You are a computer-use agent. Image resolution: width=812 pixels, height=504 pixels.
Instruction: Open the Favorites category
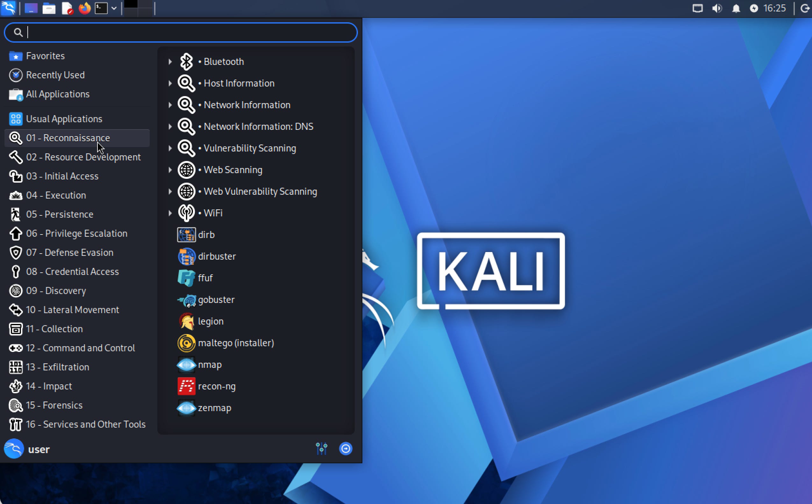click(x=77, y=56)
